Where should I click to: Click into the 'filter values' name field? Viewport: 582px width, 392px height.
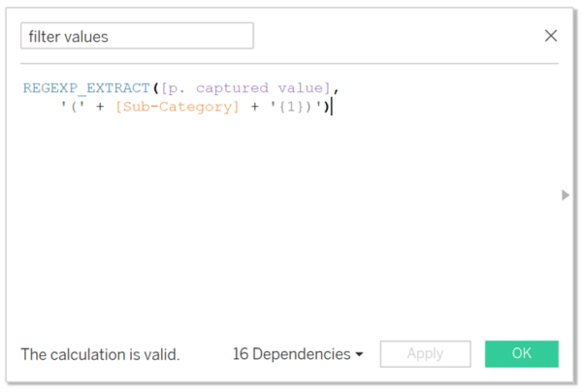point(137,36)
